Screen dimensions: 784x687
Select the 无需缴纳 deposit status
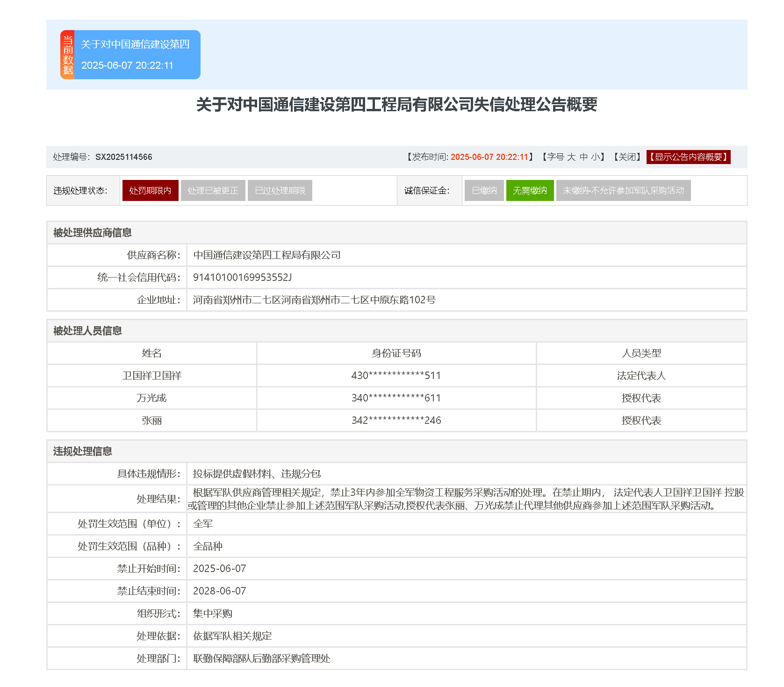tap(530, 191)
